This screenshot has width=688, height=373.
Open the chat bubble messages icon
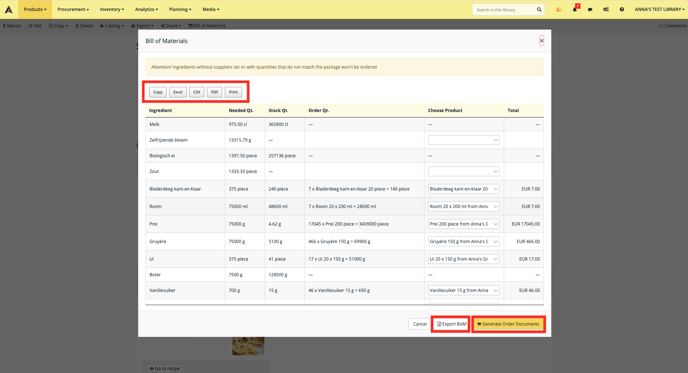(x=590, y=9)
